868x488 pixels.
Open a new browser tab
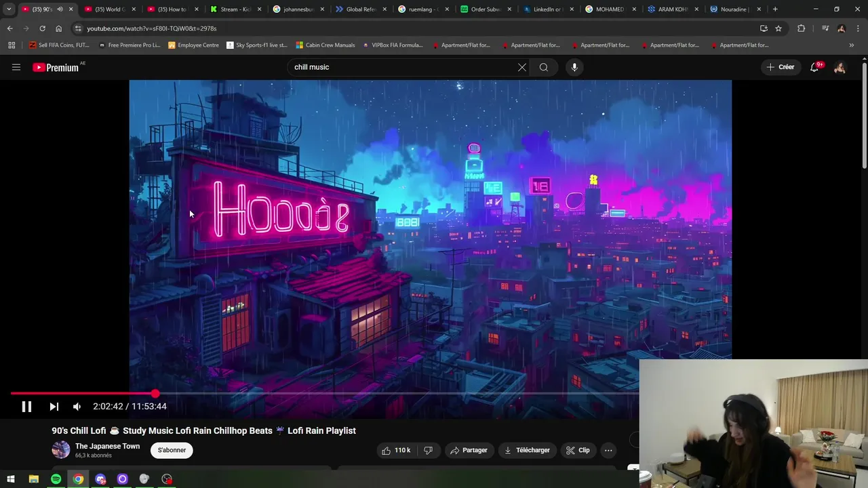(x=775, y=9)
